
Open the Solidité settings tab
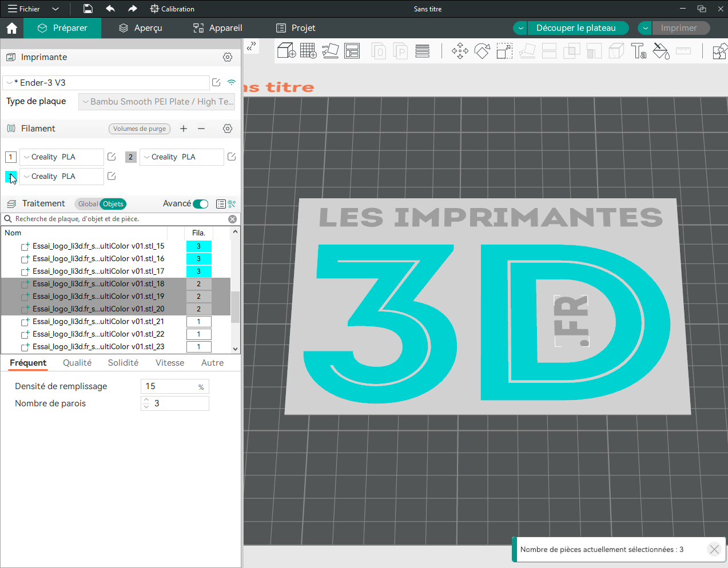pos(123,363)
